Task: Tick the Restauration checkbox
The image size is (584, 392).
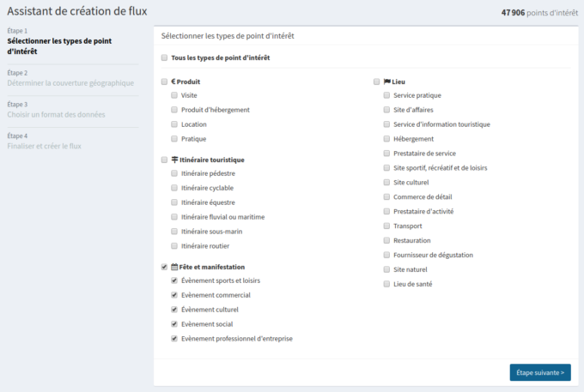Action: coord(386,240)
